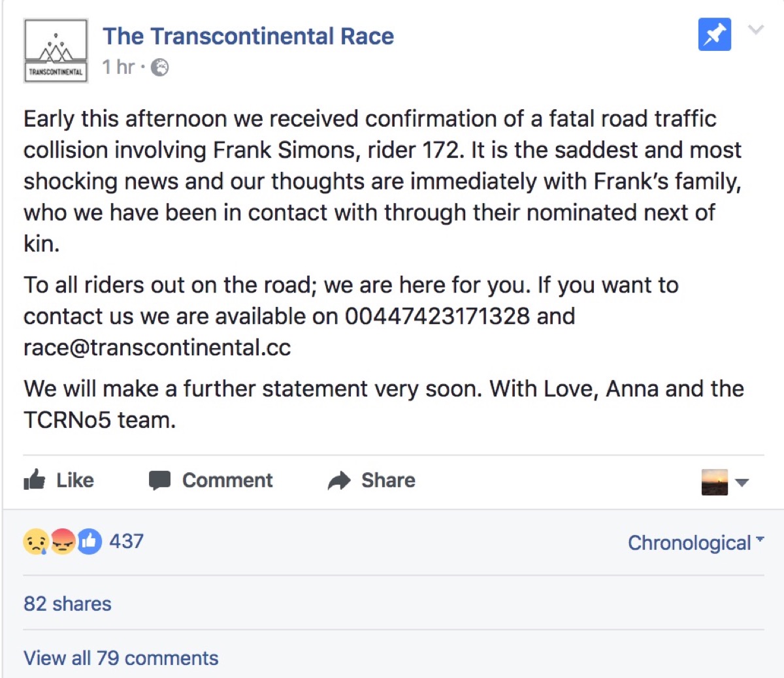Click the blue like reaction icon
This screenshot has height=678, width=784.
pos(90,541)
